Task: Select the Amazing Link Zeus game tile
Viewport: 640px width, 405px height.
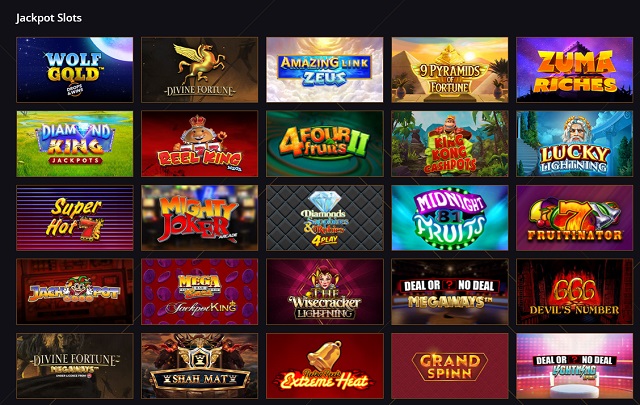Action: (x=324, y=70)
